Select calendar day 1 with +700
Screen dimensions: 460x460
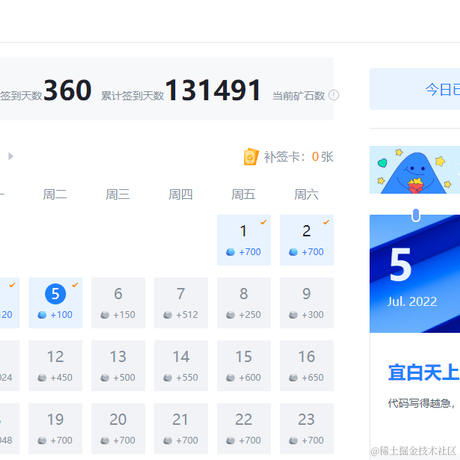click(x=244, y=240)
